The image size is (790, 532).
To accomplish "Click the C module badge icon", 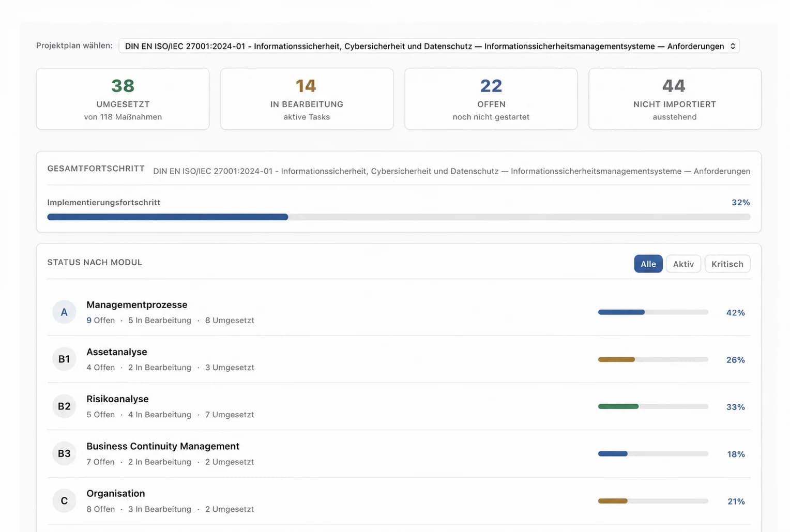I will [64, 500].
